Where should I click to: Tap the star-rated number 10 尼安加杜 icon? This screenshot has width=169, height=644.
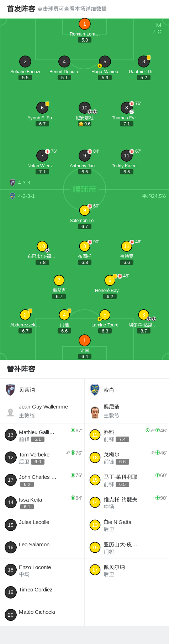(85, 107)
